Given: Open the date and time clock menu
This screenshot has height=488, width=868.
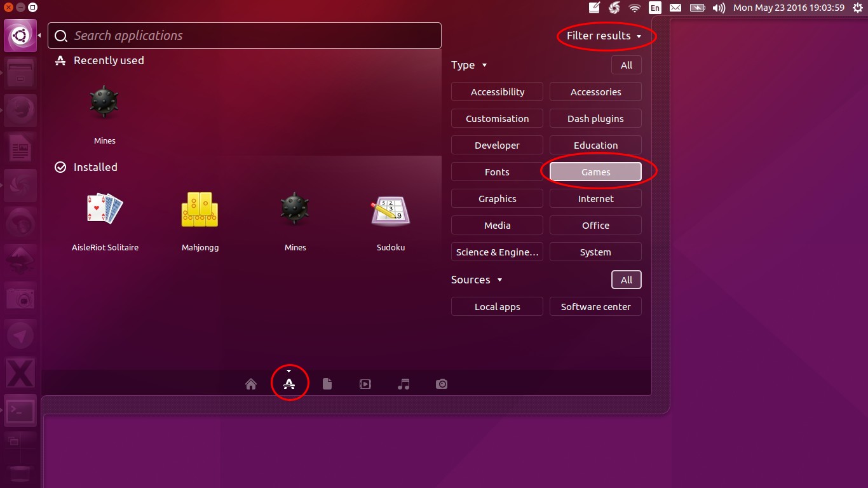Looking at the screenshot, I should coord(789,8).
